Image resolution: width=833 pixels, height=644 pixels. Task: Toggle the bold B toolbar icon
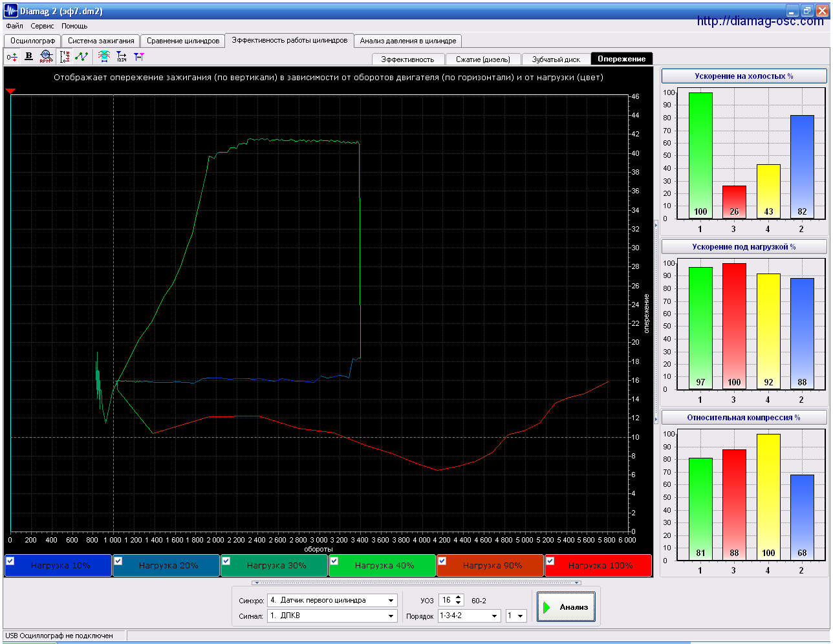point(28,57)
